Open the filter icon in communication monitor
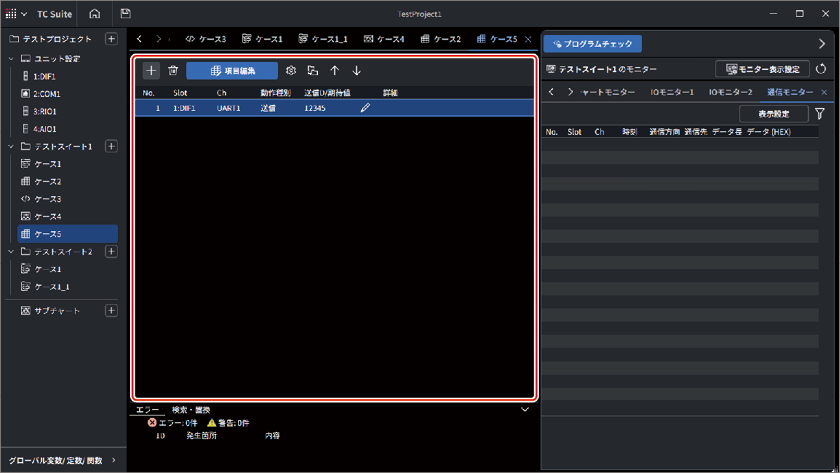The image size is (840, 473). click(x=820, y=114)
